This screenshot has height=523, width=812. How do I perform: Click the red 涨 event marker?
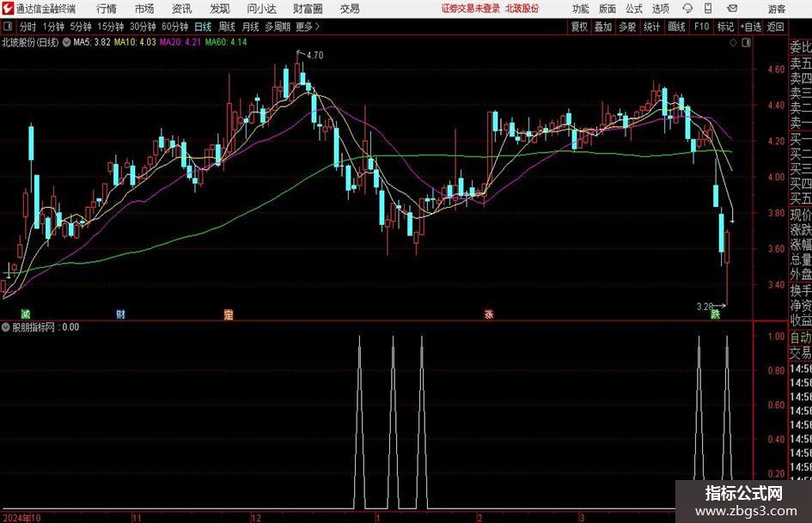(x=489, y=313)
